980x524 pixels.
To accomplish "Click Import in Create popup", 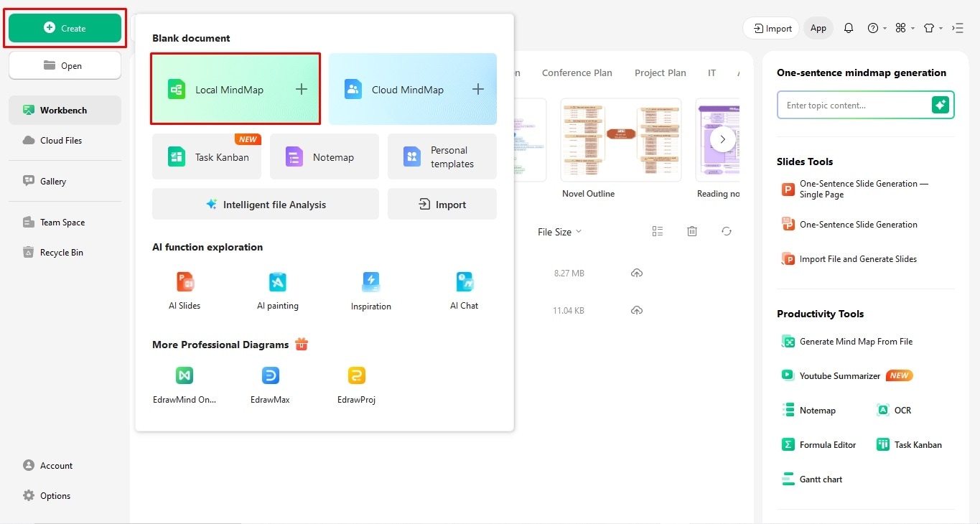I will coord(442,204).
